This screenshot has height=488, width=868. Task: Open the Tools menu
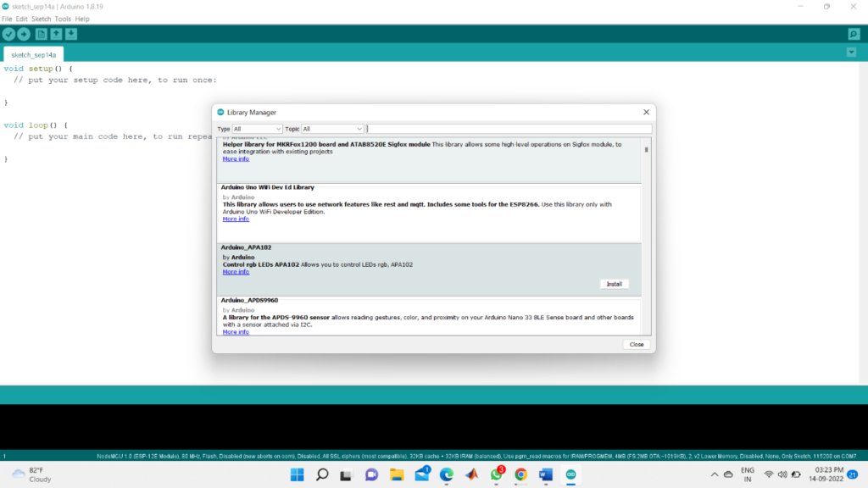(x=63, y=19)
